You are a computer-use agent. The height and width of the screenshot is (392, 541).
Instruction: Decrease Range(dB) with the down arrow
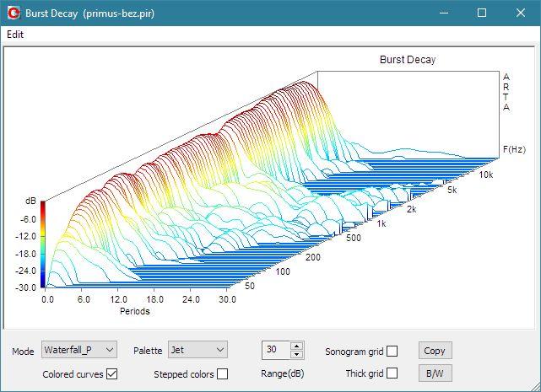[x=296, y=354]
